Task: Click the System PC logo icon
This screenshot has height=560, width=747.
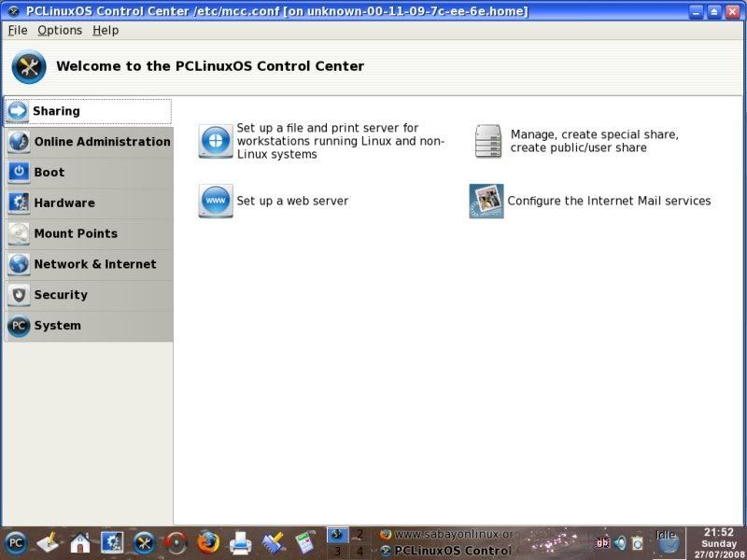Action: tap(19, 326)
